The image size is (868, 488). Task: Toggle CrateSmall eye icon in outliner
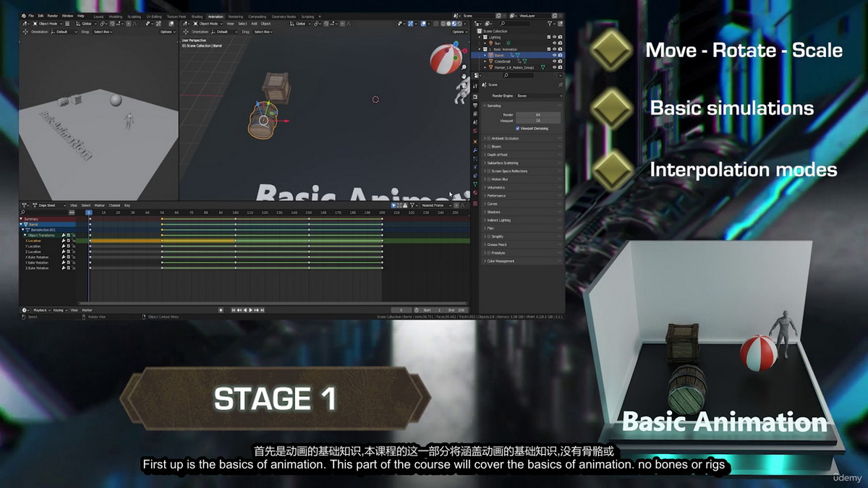click(x=554, y=61)
